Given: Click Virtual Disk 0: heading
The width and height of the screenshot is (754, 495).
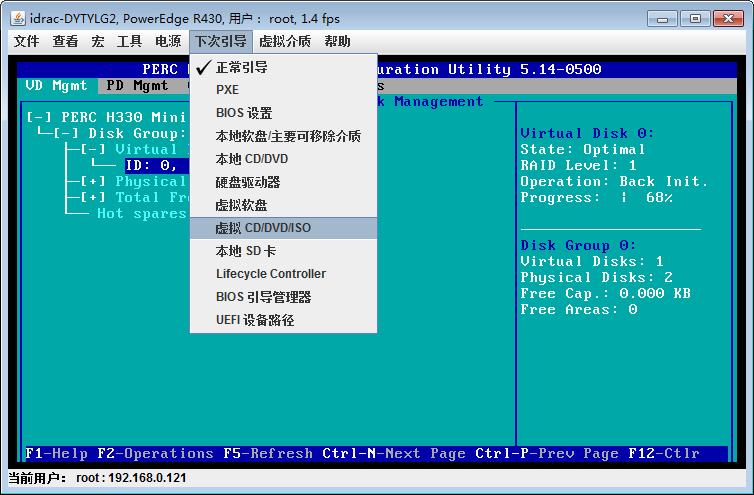Looking at the screenshot, I should click(587, 133).
